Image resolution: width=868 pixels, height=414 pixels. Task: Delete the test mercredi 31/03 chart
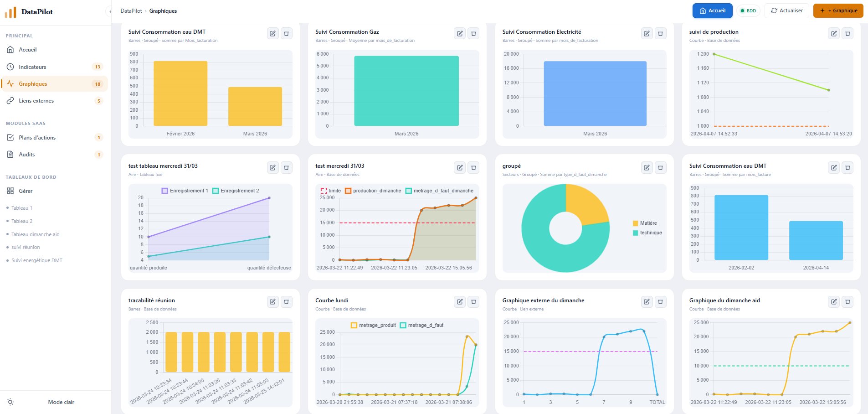[473, 167]
